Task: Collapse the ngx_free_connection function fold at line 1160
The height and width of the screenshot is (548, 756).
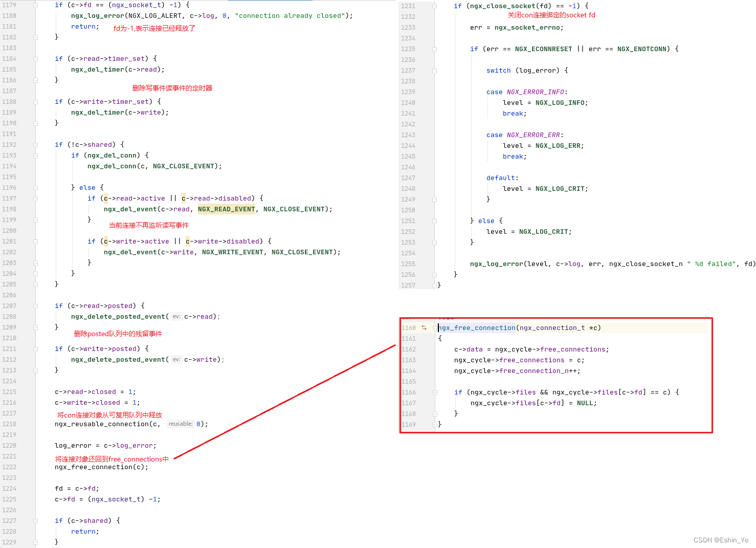Action: (435, 328)
